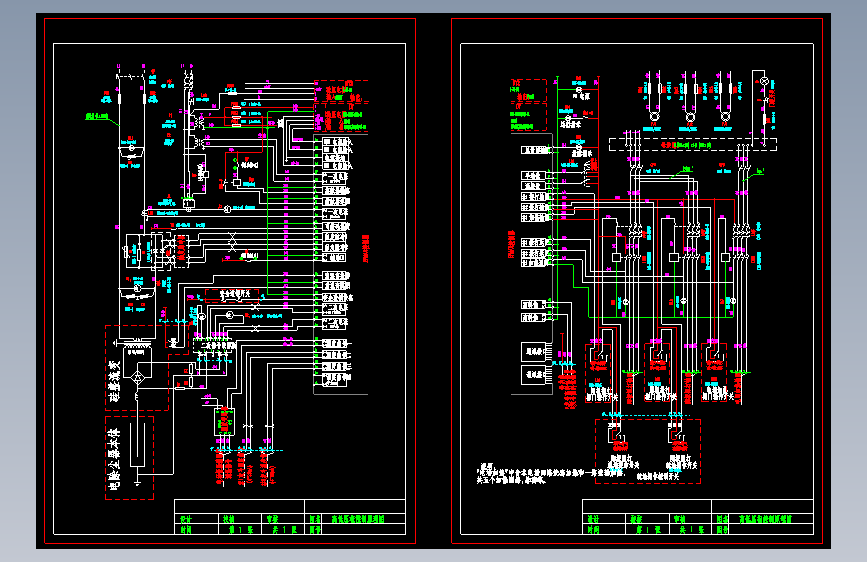Click '共 1 张' cell in left sheet title block
This screenshot has width=867, height=562.
[285, 529]
